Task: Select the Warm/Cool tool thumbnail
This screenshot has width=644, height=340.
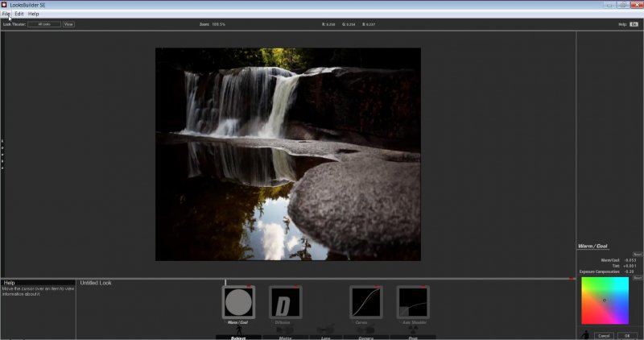Action: (x=237, y=303)
